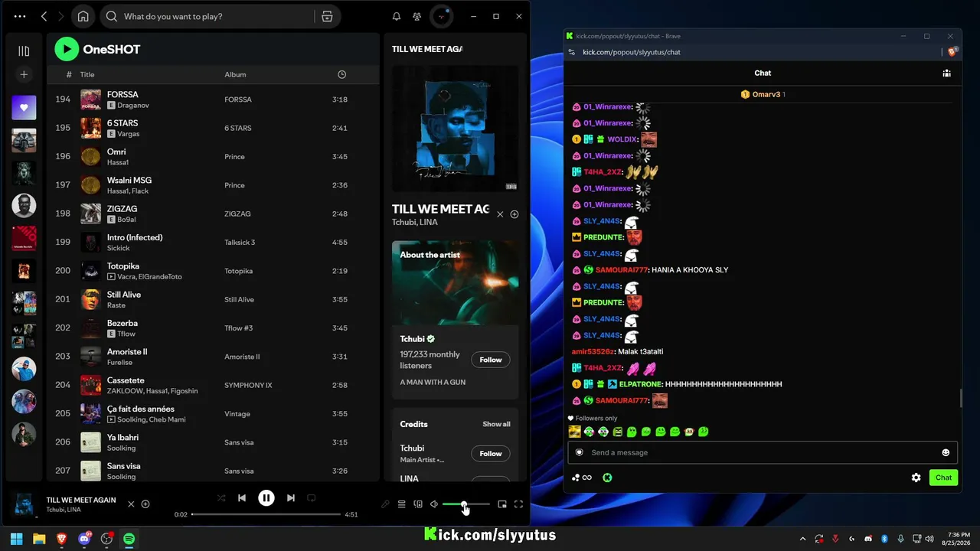Viewport: 980px width, 551px height.
Task: Select the track FORSSA by Draganov
Action: 213,99
